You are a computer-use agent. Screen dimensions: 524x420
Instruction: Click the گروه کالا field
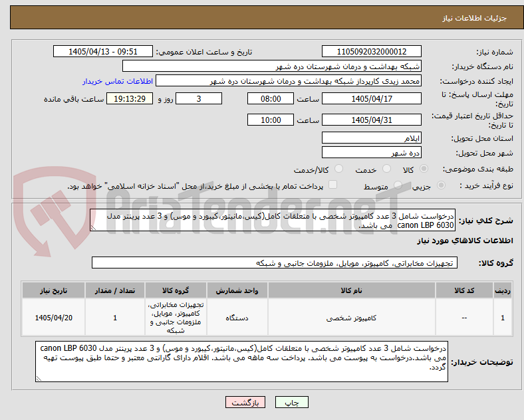point(275,262)
